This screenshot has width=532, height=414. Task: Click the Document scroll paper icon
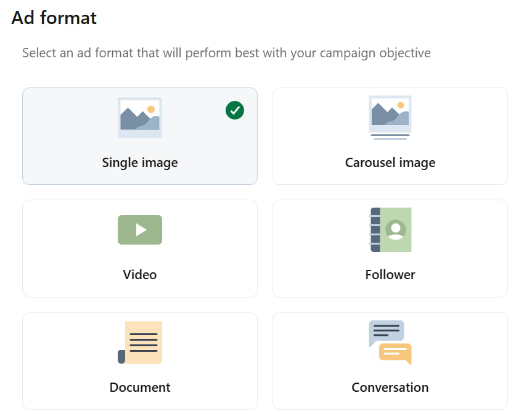pos(140,343)
